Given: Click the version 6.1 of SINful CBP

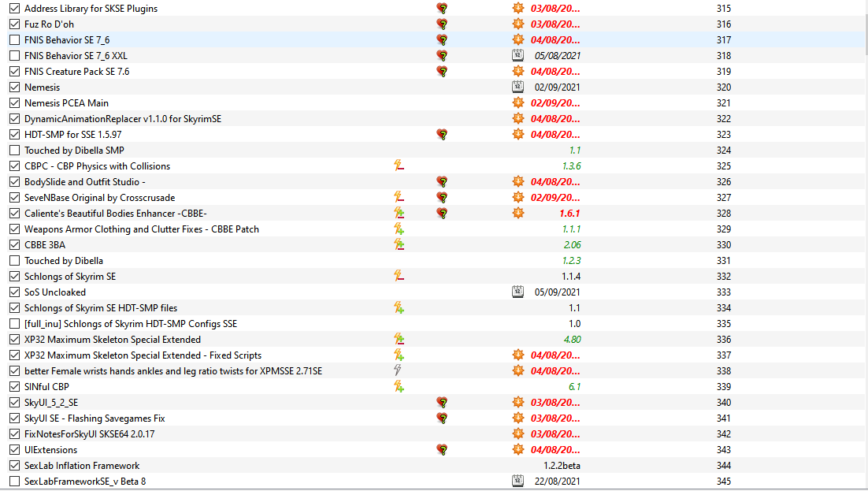Looking at the screenshot, I should [575, 387].
